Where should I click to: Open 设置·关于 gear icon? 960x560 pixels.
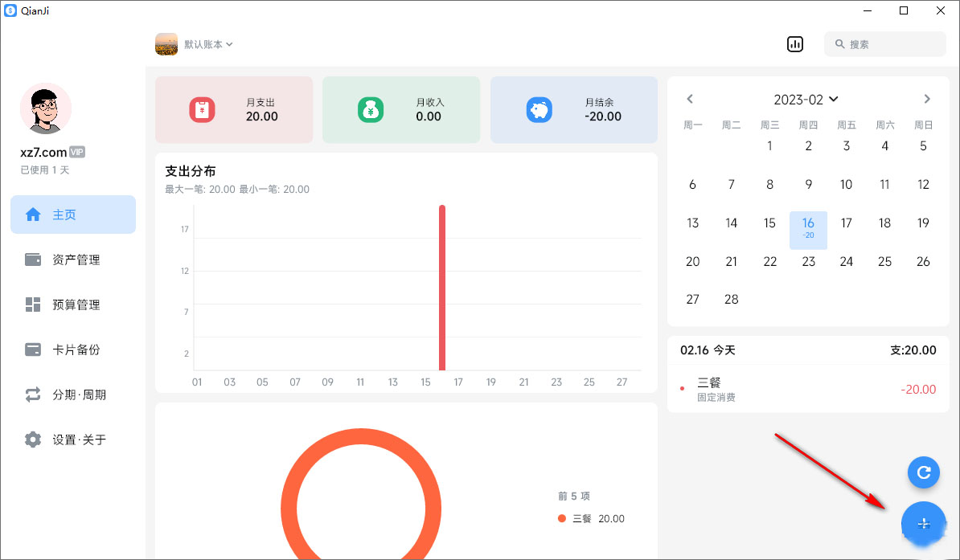point(33,439)
